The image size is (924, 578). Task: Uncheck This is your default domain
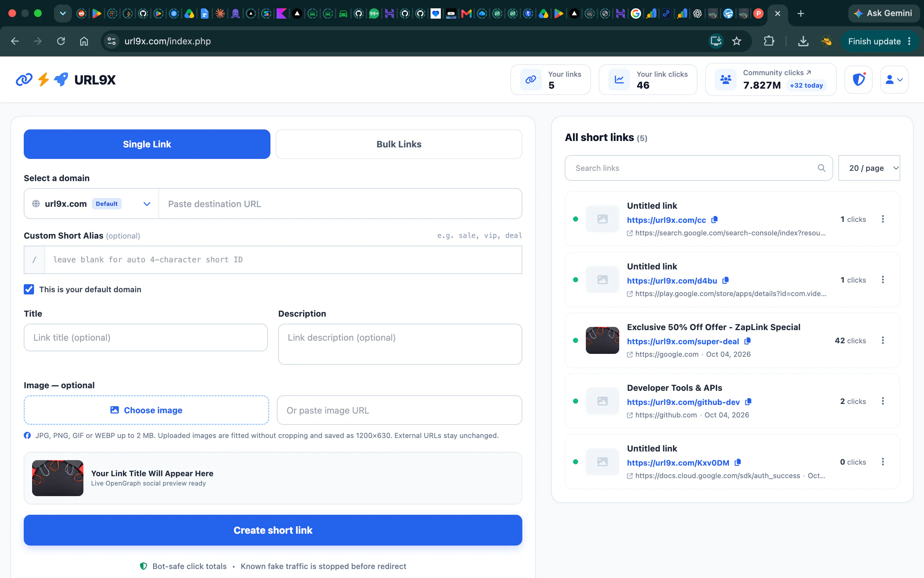[29, 289]
